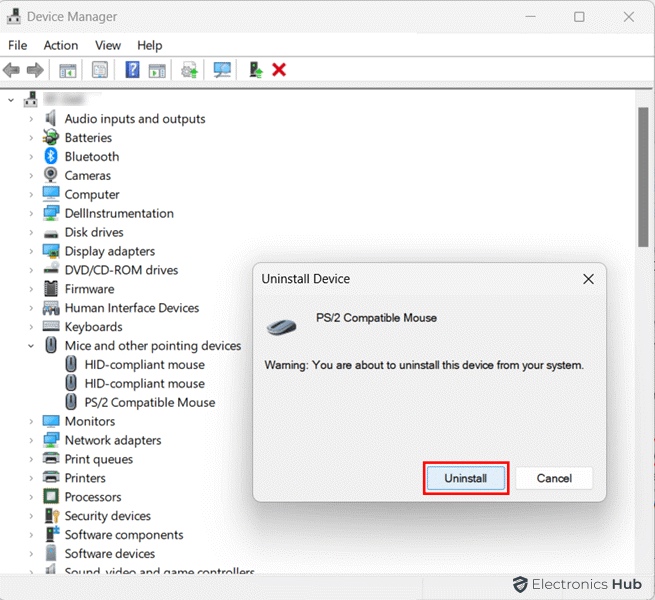The height and width of the screenshot is (600, 655).
Task: Click the Forward arrow toolbar icon
Action: click(35, 70)
